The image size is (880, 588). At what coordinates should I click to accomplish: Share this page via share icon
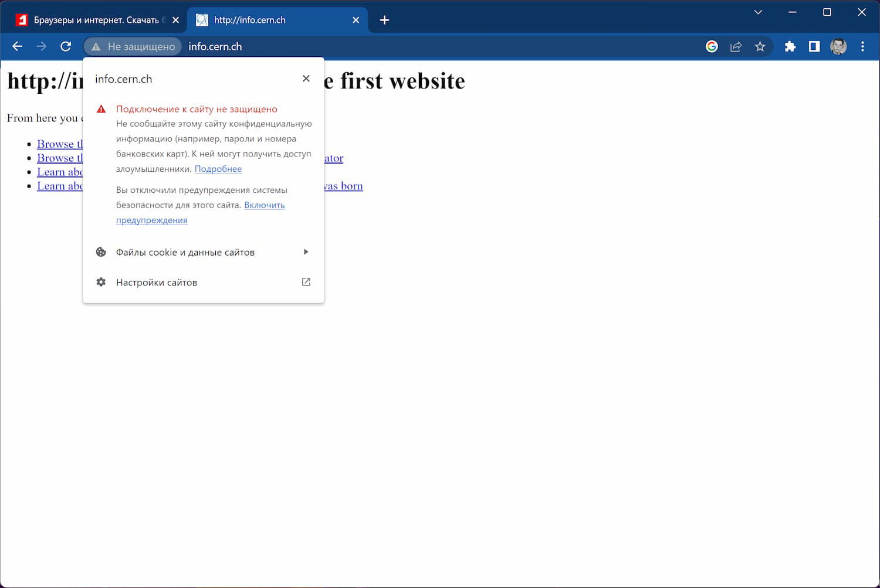[736, 46]
